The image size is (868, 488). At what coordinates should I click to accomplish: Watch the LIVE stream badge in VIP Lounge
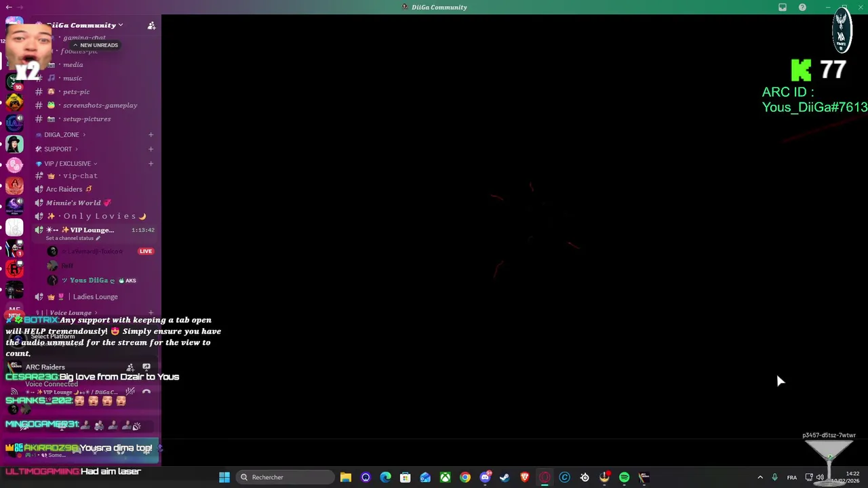146,251
